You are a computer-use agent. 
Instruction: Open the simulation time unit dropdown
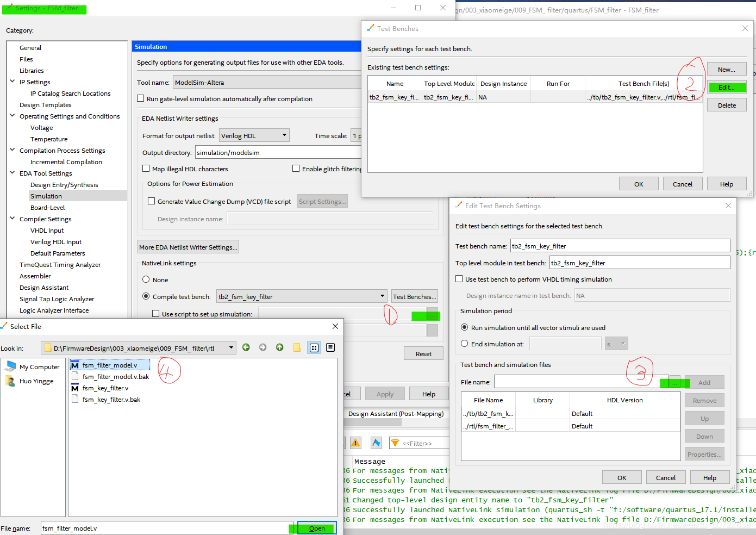[617, 344]
